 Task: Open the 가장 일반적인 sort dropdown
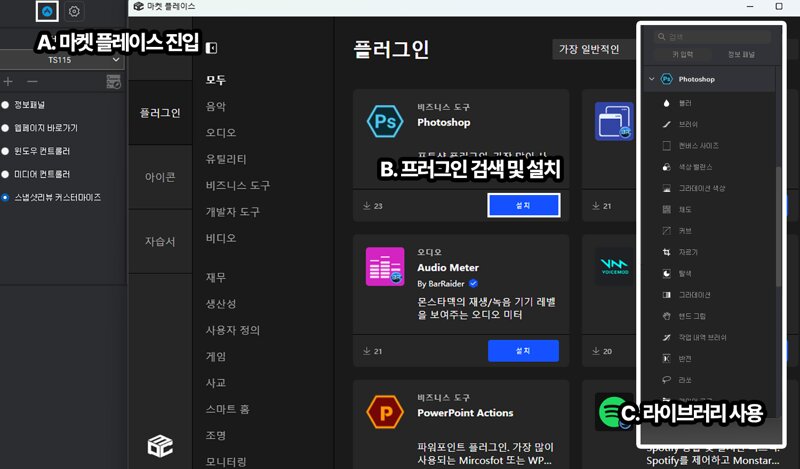[595, 49]
